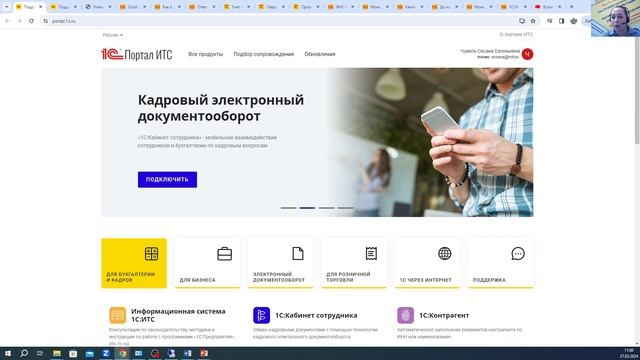Click the browser forward arrow
This screenshot has width=640, height=360.
pos(19,21)
